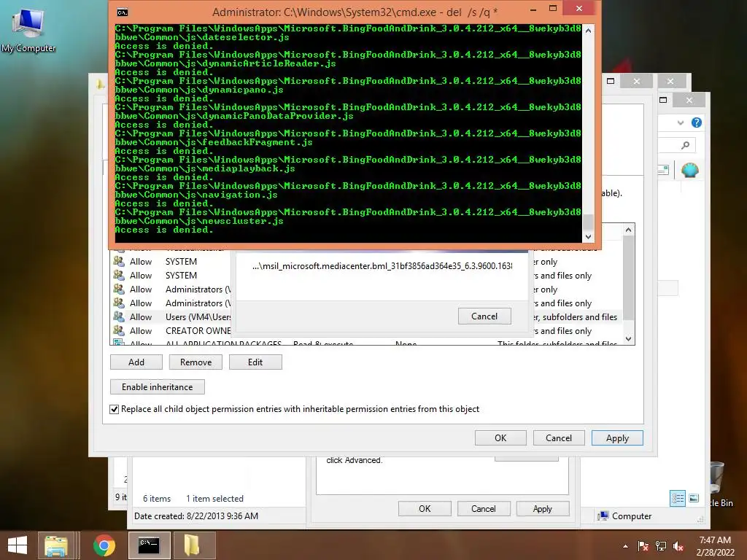
Task: Click the shell icon in Explorer toolbar
Action: [x=690, y=170]
